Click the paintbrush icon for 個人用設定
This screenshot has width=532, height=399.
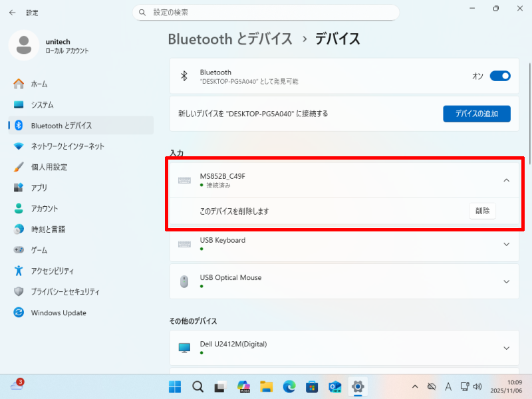tap(19, 167)
